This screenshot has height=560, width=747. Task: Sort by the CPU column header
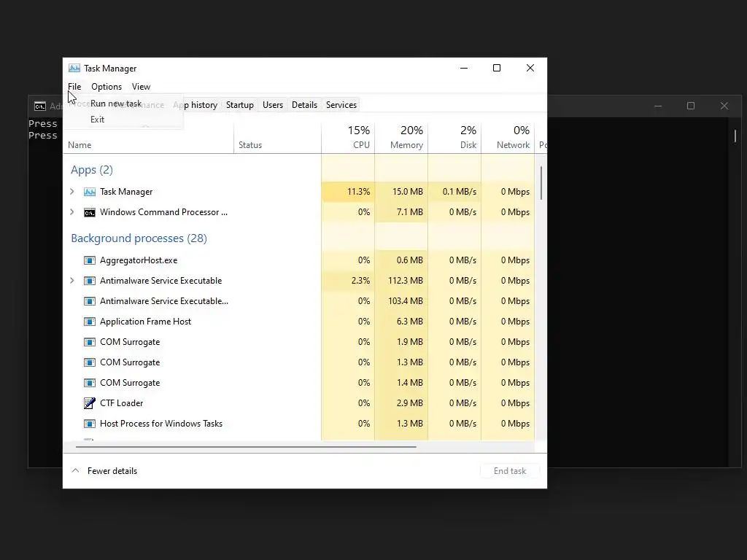tap(348, 138)
